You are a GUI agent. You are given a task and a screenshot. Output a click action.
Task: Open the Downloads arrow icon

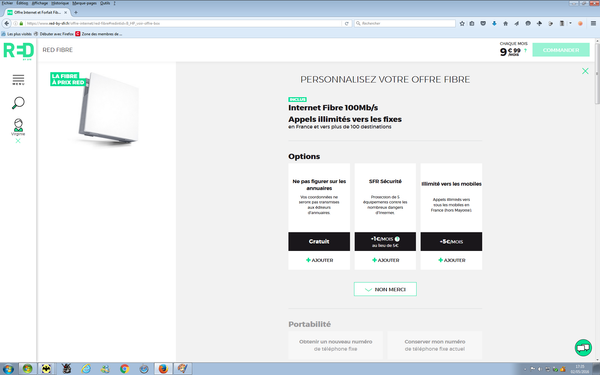(494, 23)
